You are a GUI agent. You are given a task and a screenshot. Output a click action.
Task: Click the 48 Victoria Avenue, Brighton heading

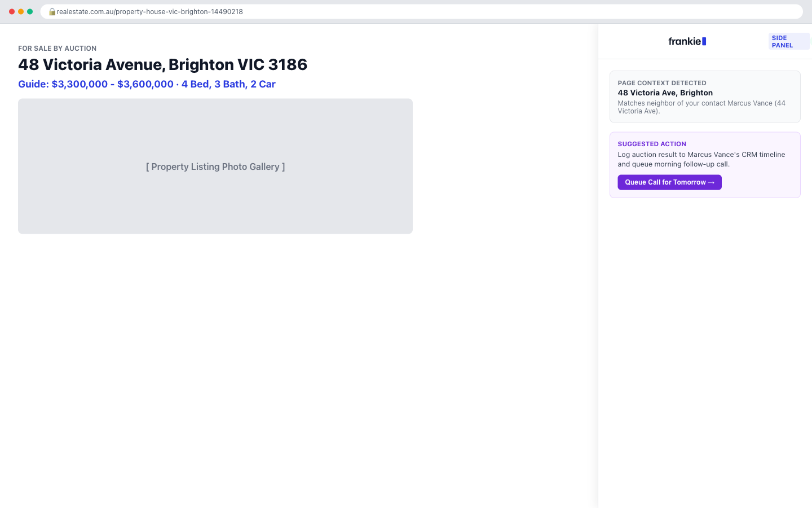click(x=162, y=64)
